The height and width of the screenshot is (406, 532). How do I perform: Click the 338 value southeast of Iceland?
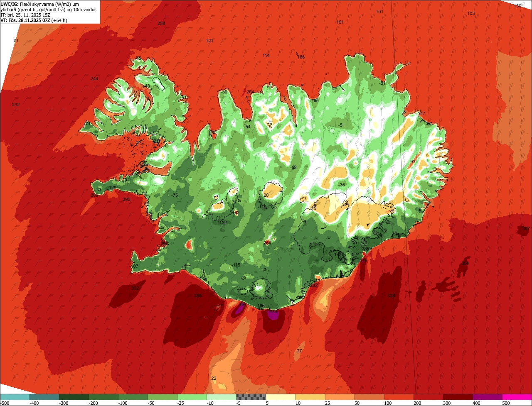(x=391, y=296)
